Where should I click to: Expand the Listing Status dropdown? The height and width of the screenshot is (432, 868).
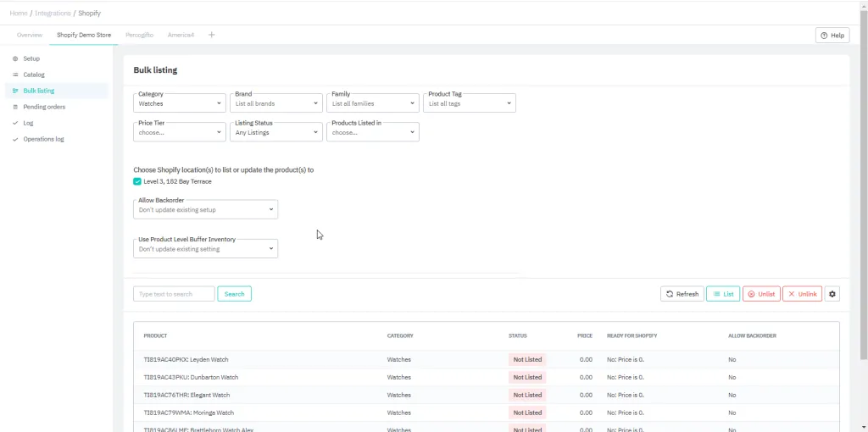coord(276,132)
